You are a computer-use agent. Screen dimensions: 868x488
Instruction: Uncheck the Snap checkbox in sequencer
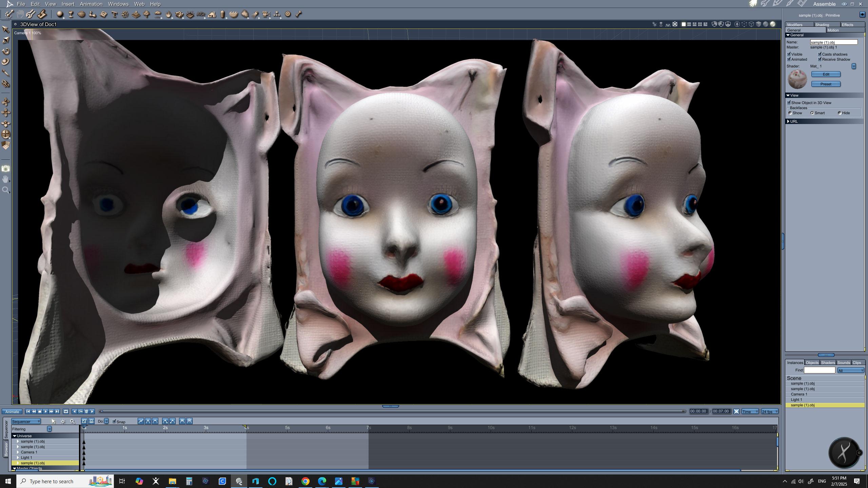pyautogui.click(x=114, y=421)
